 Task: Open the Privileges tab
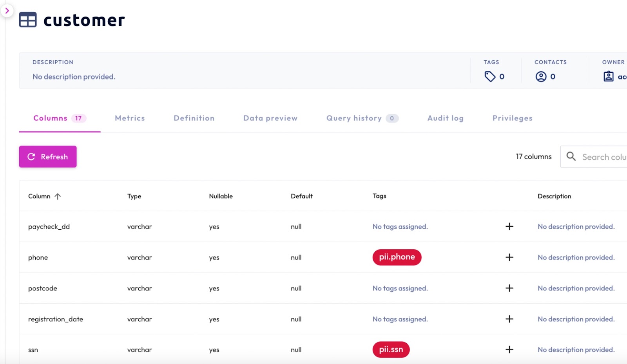pos(512,118)
